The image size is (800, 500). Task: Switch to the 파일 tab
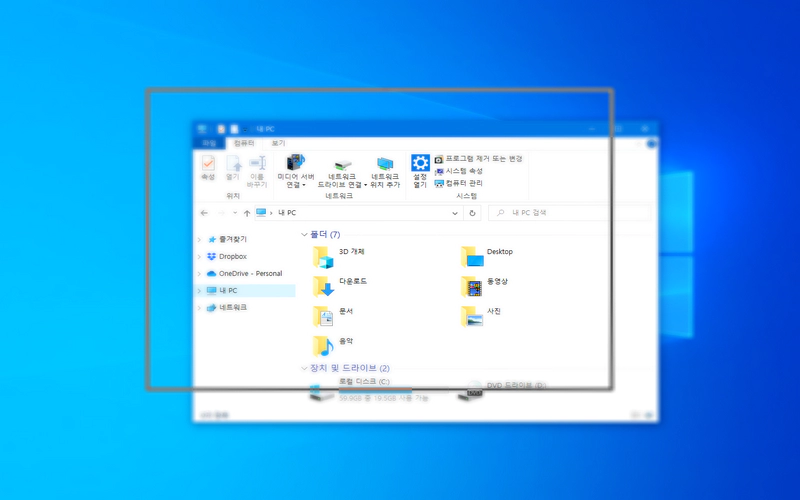pos(209,143)
